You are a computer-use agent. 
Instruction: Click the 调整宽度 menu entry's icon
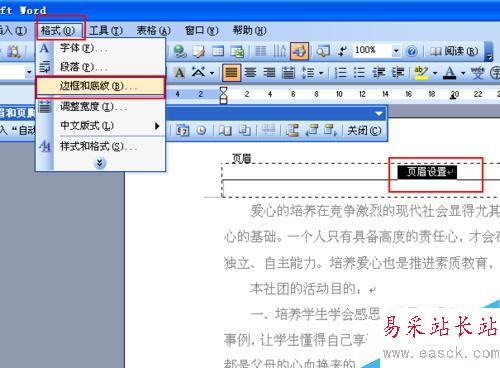click(x=45, y=107)
